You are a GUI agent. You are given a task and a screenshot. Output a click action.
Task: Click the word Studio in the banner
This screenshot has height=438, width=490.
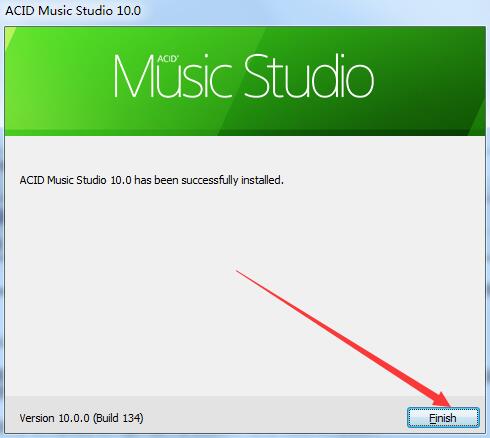tap(310, 76)
